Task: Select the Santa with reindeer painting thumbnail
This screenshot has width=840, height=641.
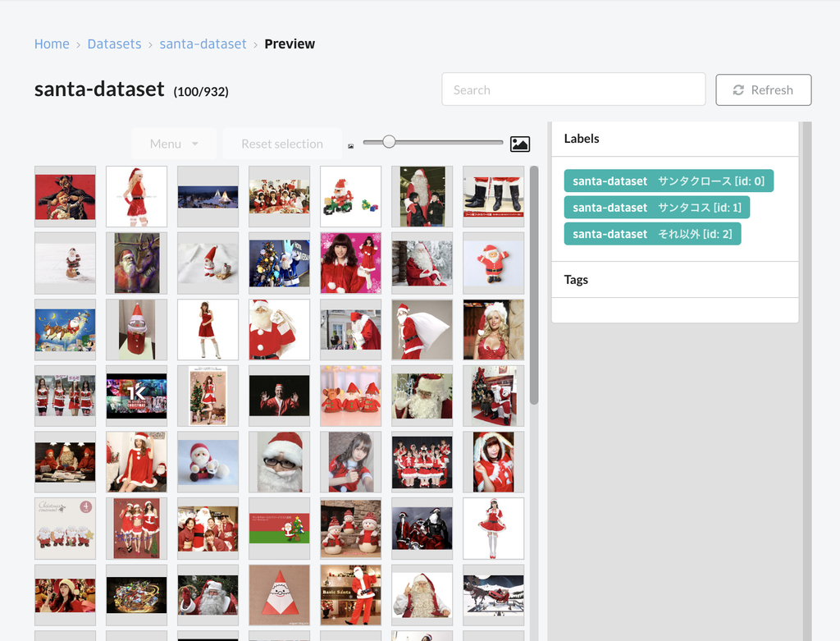Action: 137,263
